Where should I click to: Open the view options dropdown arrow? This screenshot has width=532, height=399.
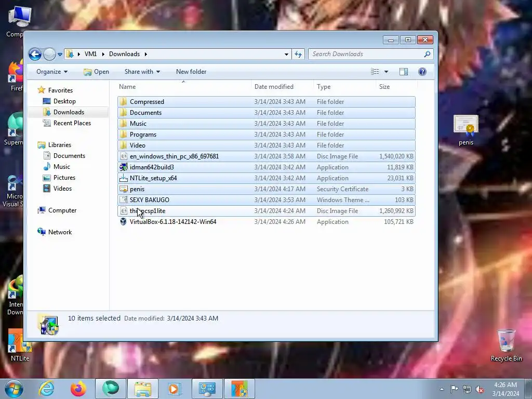coord(386,72)
